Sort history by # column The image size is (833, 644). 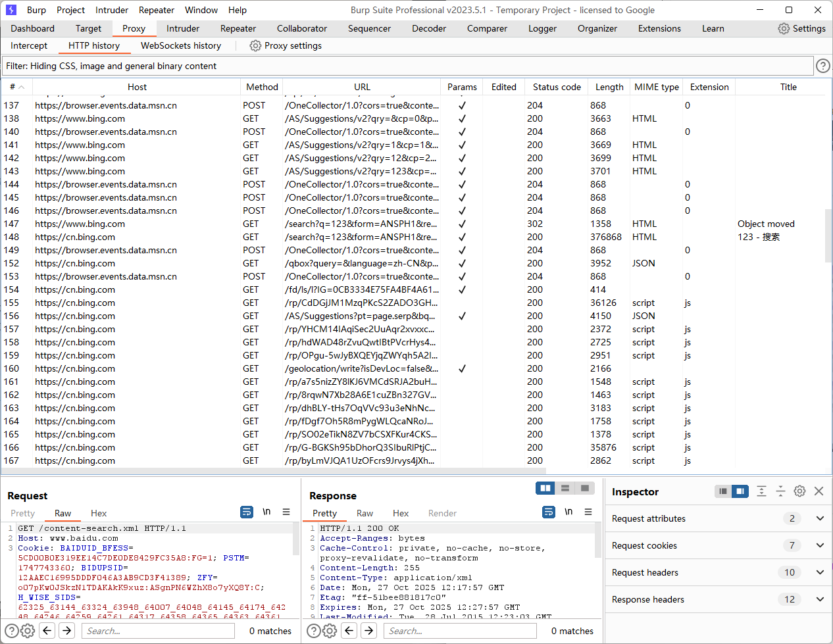point(16,87)
